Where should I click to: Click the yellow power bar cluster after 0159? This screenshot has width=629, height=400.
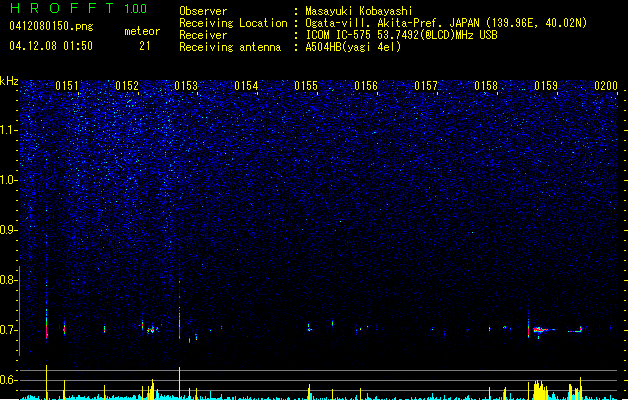[540, 390]
